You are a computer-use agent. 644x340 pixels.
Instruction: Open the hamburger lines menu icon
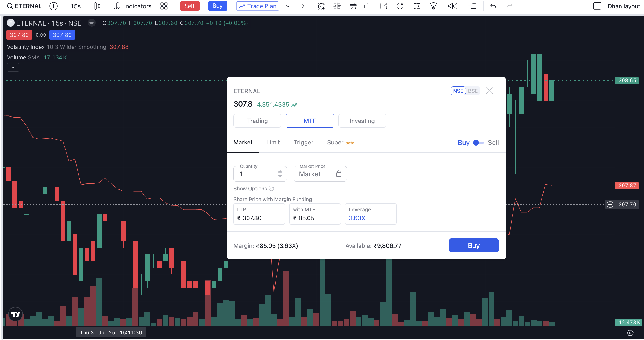click(472, 6)
